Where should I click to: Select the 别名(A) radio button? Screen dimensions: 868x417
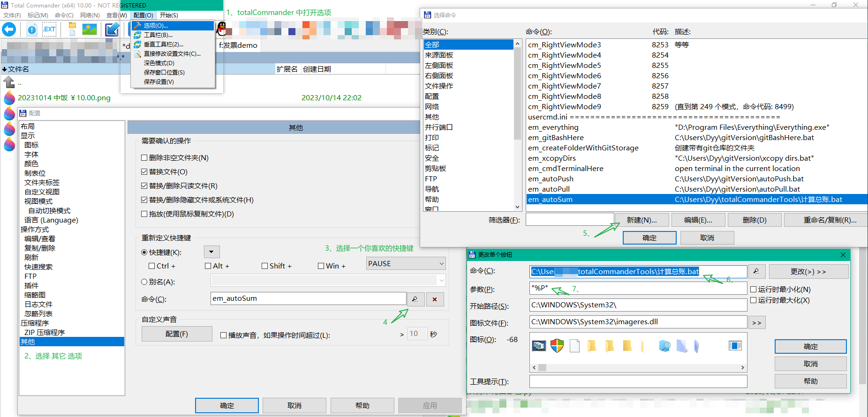pyautogui.click(x=144, y=282)
